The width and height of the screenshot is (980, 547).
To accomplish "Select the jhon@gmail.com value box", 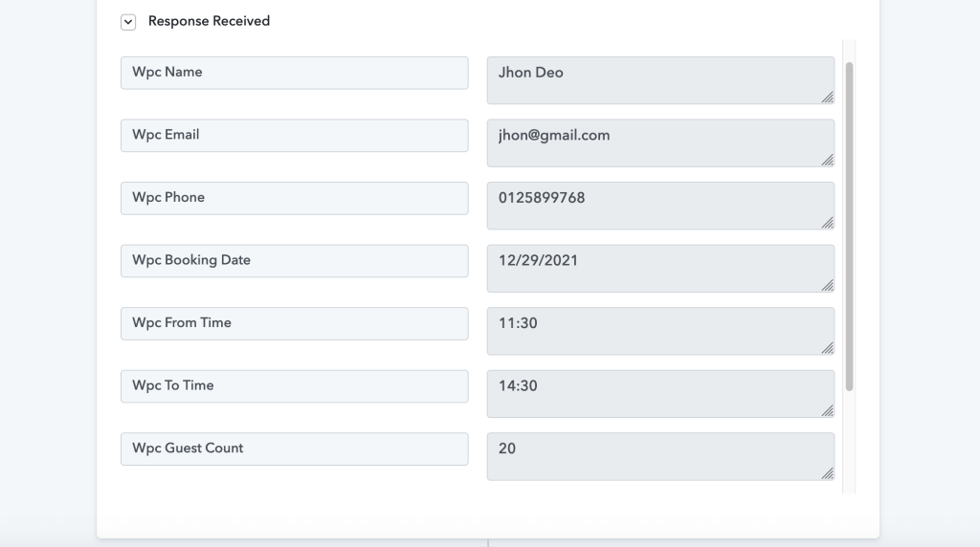I will (x=660, y=143).
